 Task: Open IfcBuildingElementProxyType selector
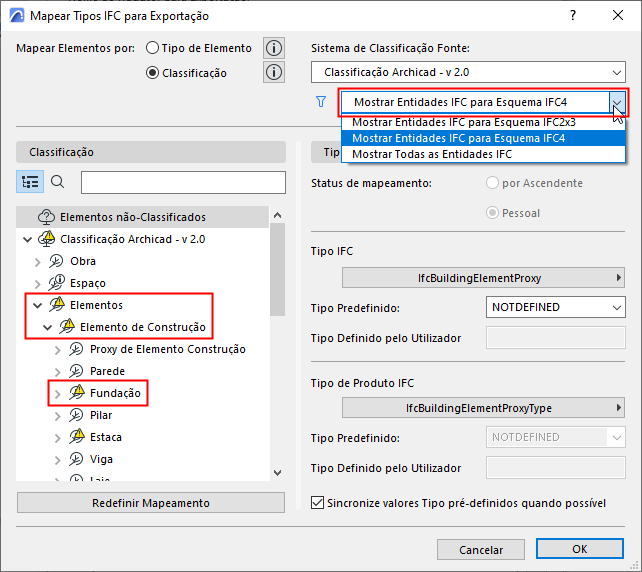click(483, 408)
